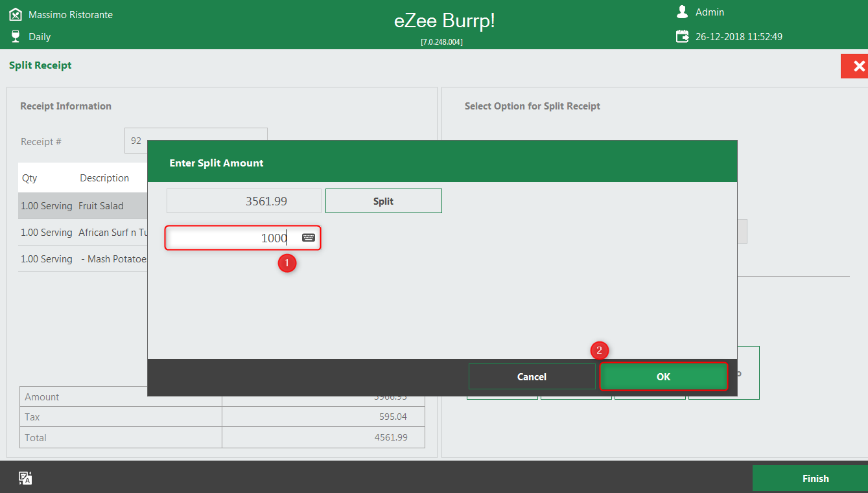Click the language translate icon in bottom bar
Image resolution: width=868 pixels, height=493 pixels.
point(25,478)
